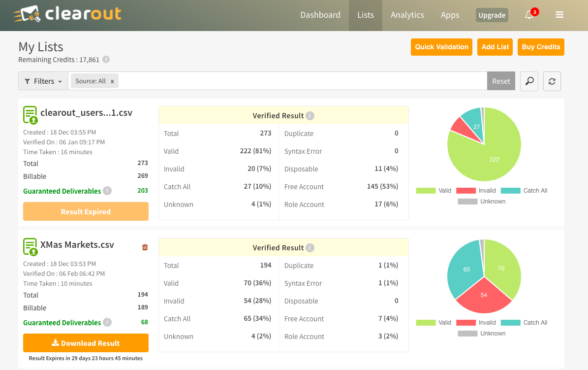The image size is (588, 370).
Task: Open notifications via the bell icon
Action: [x=529, y=15]
